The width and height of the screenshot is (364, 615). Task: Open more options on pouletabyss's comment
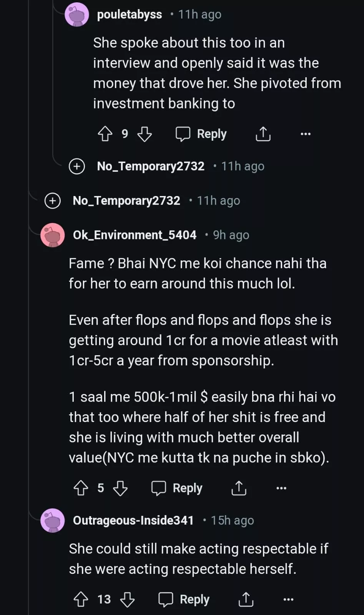click(306, 134)
